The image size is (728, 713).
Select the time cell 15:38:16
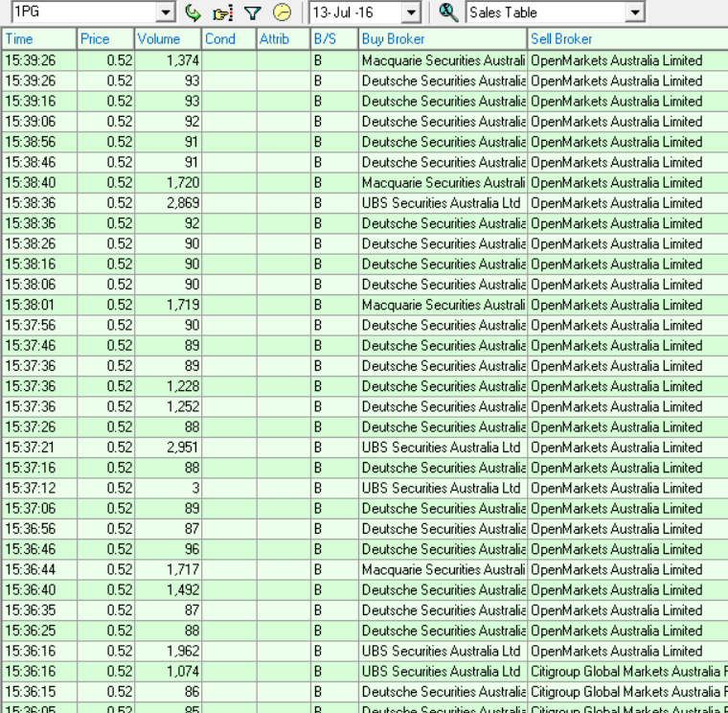39,264
